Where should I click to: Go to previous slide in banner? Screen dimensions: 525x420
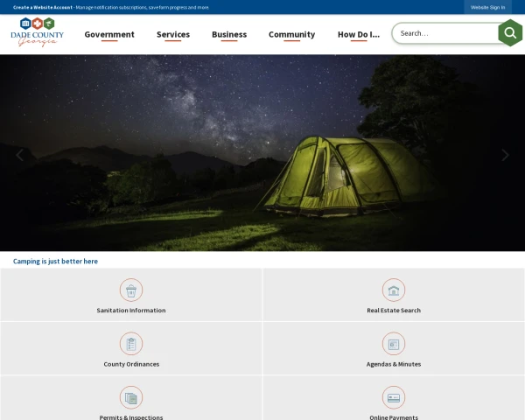20,155
